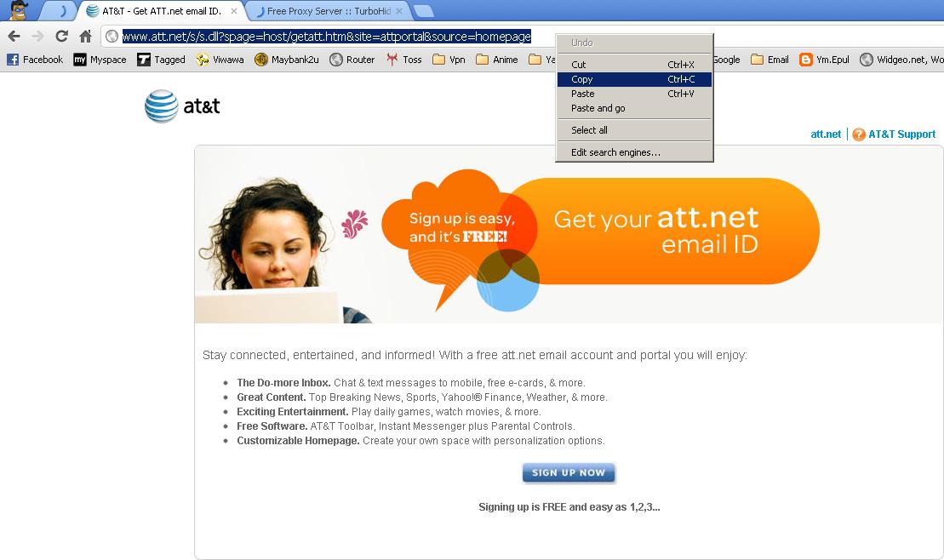Choose Copy from the context menu
Viewport: 944px width, 560px height.
tap(634, 79)
